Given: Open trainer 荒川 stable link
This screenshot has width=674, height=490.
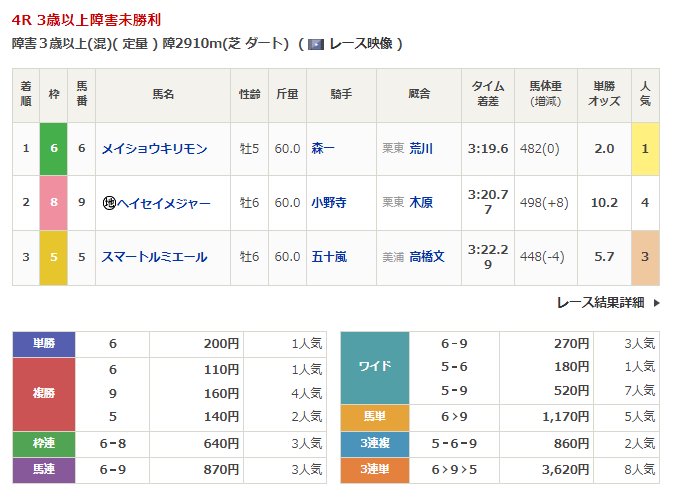Looking at the screenshot, I should coord(421,149).
